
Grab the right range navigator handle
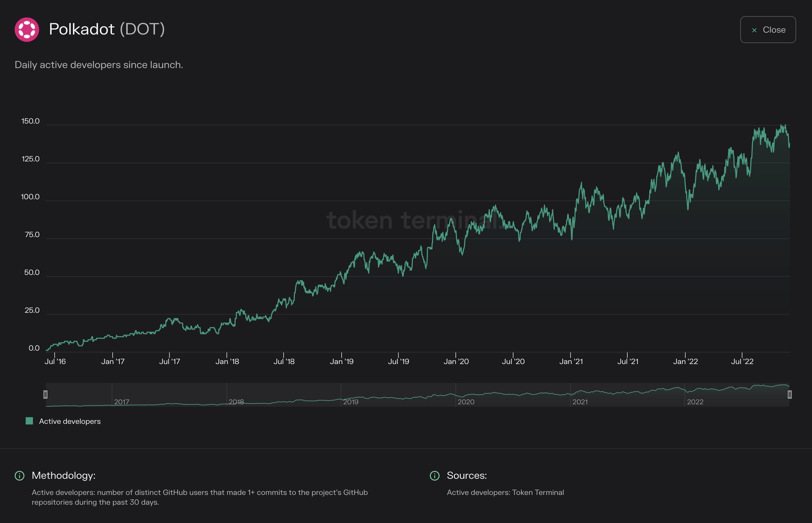(x=789, y=394)
